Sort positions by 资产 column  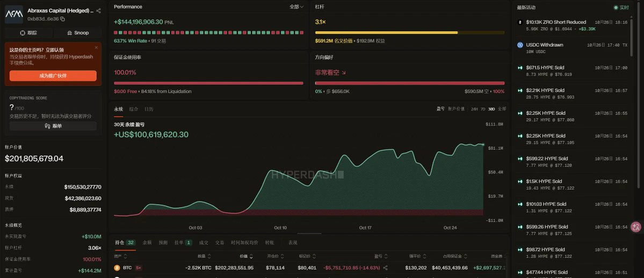(x=120, y=256)
